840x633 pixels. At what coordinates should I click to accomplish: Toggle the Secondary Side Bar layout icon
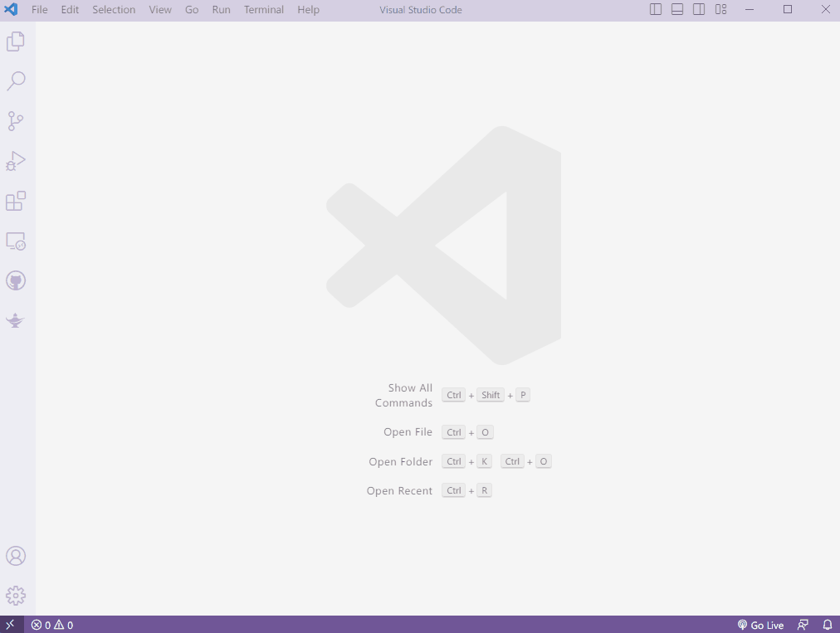coord(699,9)
